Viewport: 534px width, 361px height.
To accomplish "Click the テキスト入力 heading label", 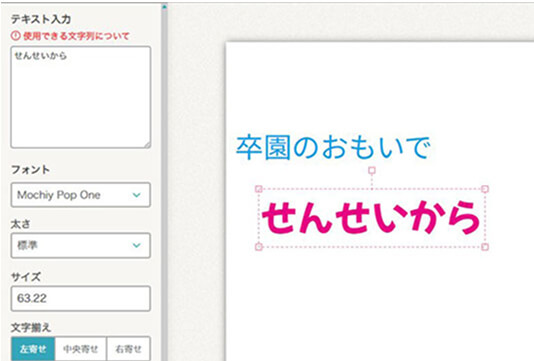I will (41, 19).
